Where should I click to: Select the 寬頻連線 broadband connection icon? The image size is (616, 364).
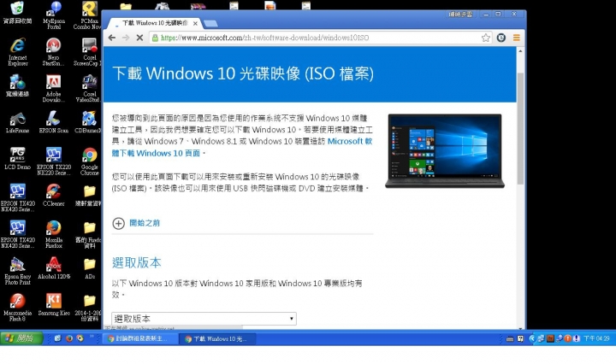(17, 85)
